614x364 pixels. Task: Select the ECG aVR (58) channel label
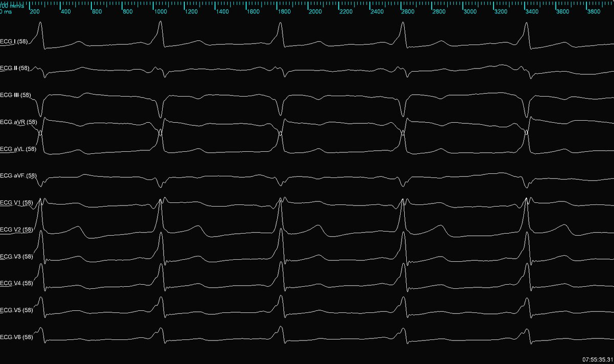click(x=18, y=122)
